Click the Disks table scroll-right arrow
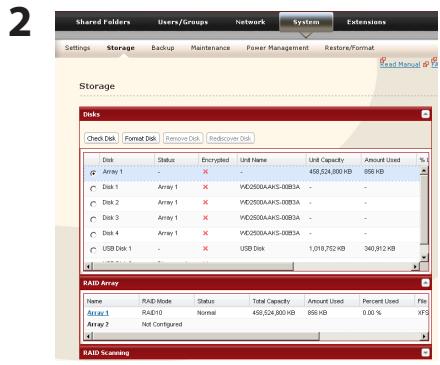This screenshot has height=365, width=440. tap(415, 266)
